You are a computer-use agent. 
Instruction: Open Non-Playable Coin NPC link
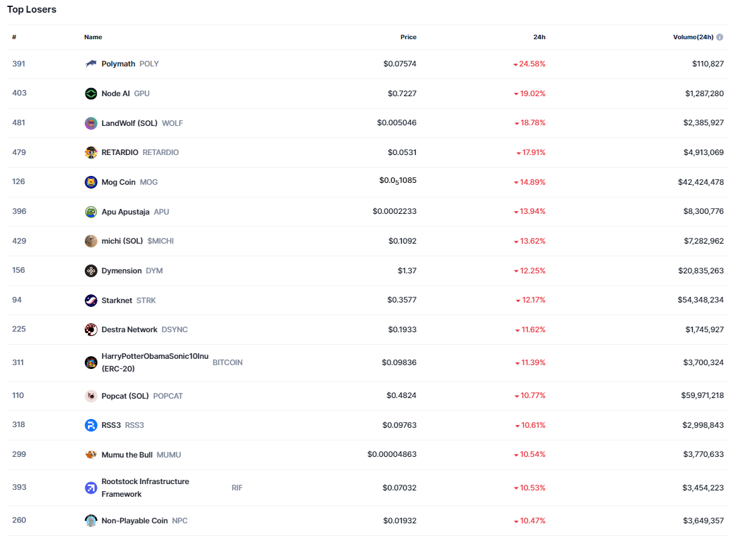click(134, 521)
